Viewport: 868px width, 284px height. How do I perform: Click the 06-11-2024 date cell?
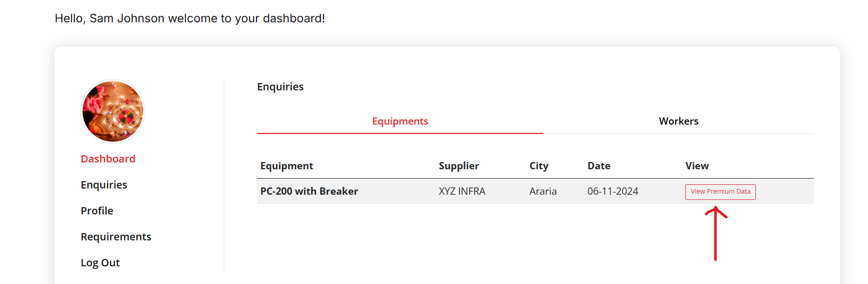click(x=613, y=191)
